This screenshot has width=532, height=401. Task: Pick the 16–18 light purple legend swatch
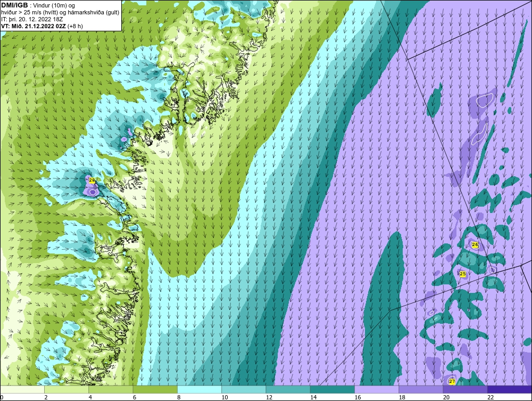pos(377,389)
